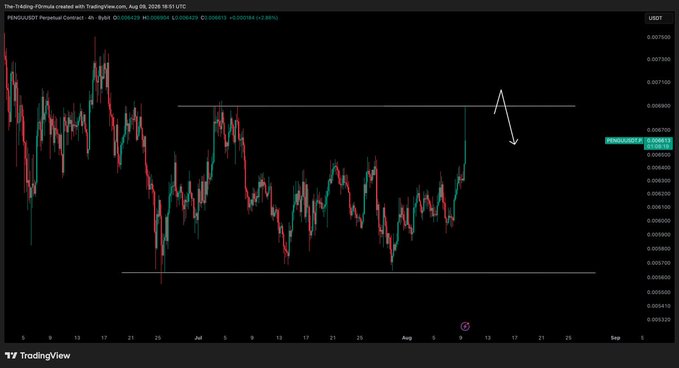
Task: Select the Open value O0.006429
Action: 126,18
